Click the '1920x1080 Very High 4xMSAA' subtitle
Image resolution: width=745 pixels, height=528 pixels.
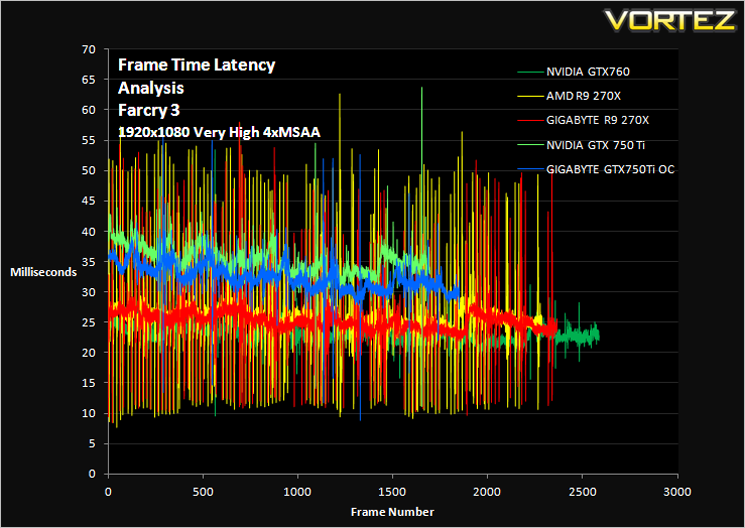point(219,133)
